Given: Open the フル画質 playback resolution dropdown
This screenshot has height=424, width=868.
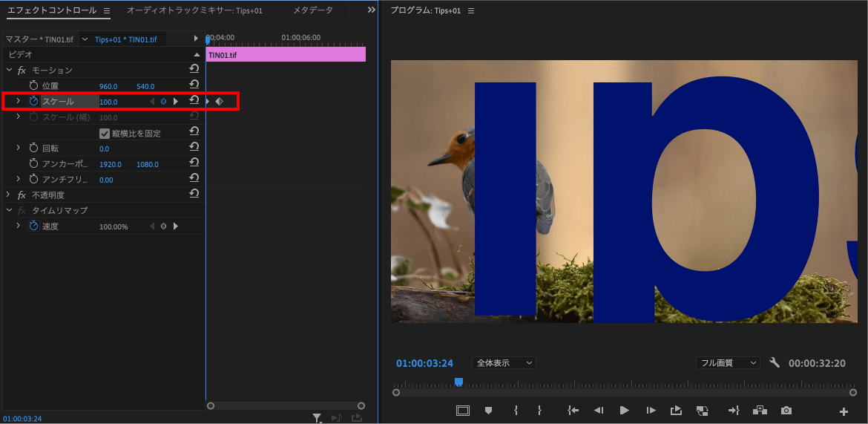Looking at the screenshot, I should coord(728,363).
